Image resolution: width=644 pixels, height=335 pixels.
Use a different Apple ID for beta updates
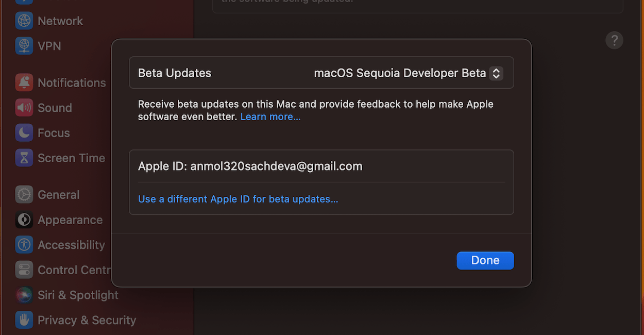pos(238,199)
